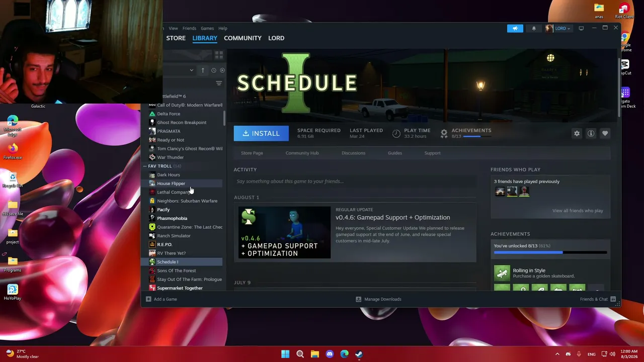The image size is (644, 362).
Task: Click the achievements progress bar in sidebar
Action: (x=550, y=252)
